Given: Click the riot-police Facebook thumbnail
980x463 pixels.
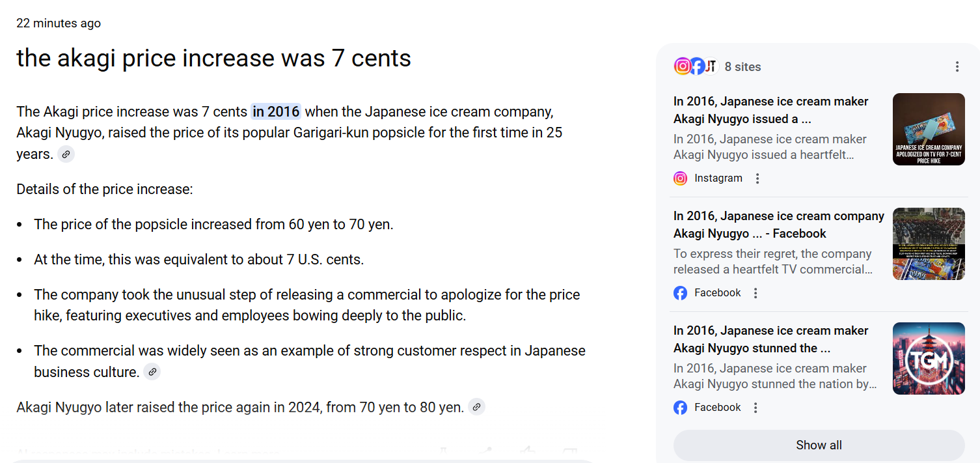Looking at the screenshot, I should click(x=929, y=244).
